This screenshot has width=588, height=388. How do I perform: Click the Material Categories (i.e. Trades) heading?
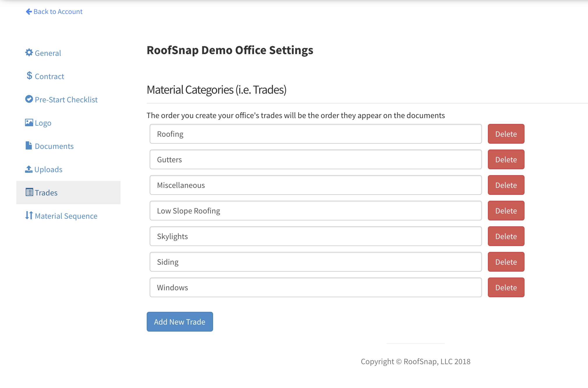pos(217,90)
